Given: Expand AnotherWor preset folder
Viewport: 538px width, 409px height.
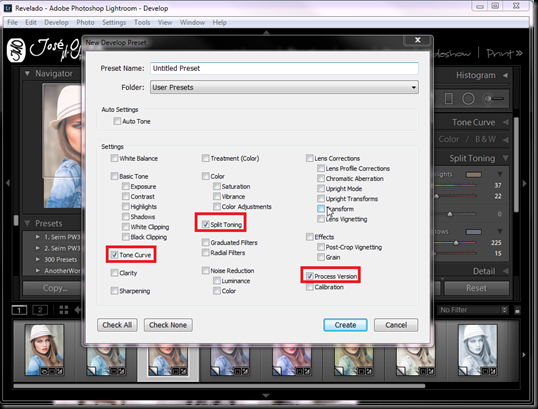Looking at the screenshot, I should (38, 271).
